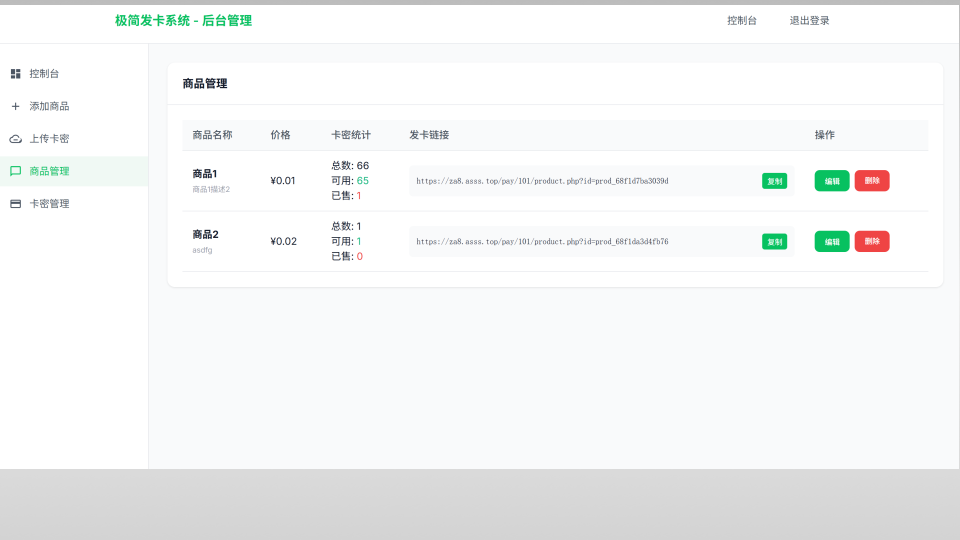Click the 卡密统计 column header
Viewport: 960px width, 540px height.
[x=351, y=135]
